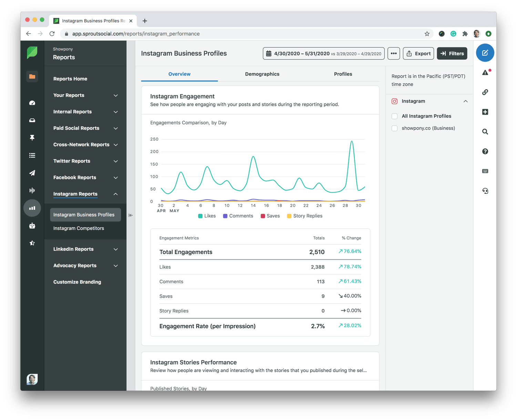517x420 pixels.
Task: Open the date range picker
Action: click(x=324, y=53)
